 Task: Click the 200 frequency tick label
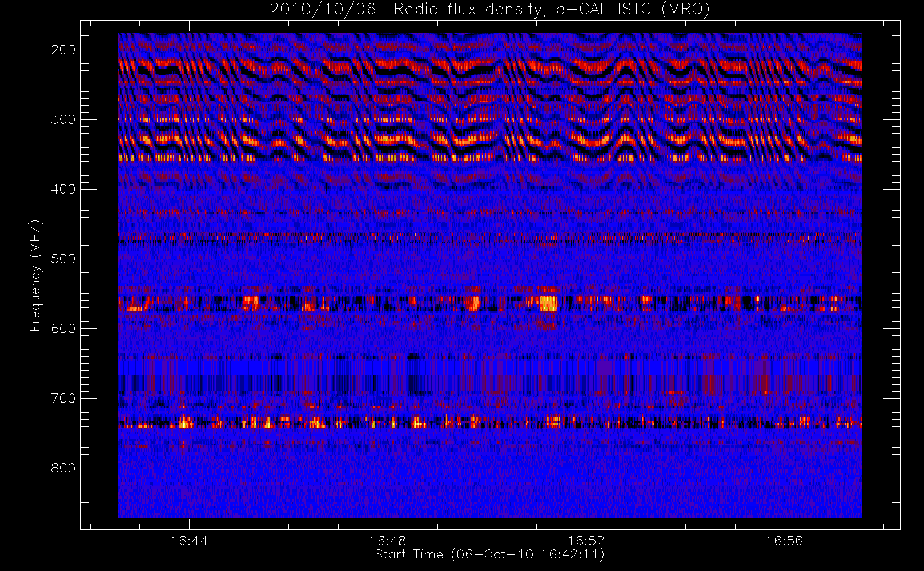pyautogui.click(x=63, y=50)
